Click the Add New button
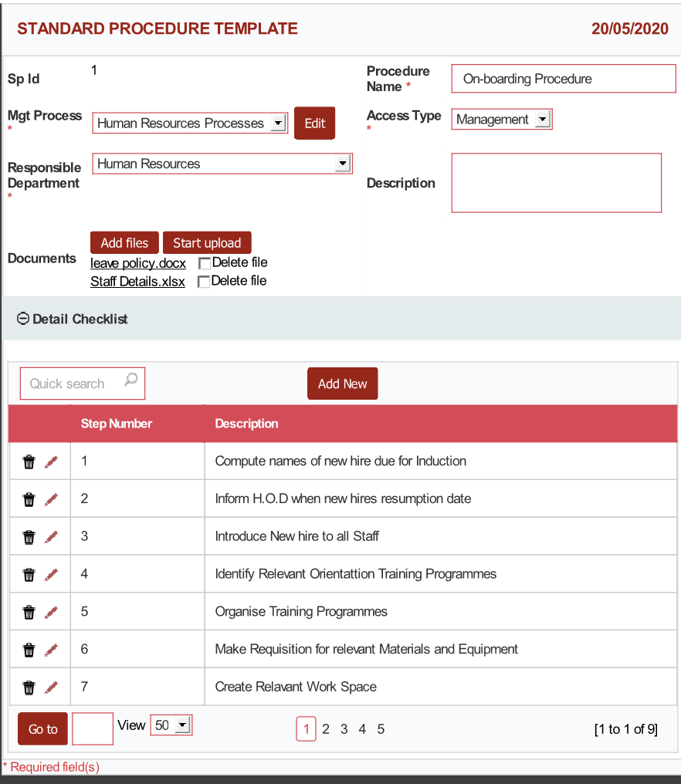This screenshot has height=784, width=681. [x=342, y=384]
